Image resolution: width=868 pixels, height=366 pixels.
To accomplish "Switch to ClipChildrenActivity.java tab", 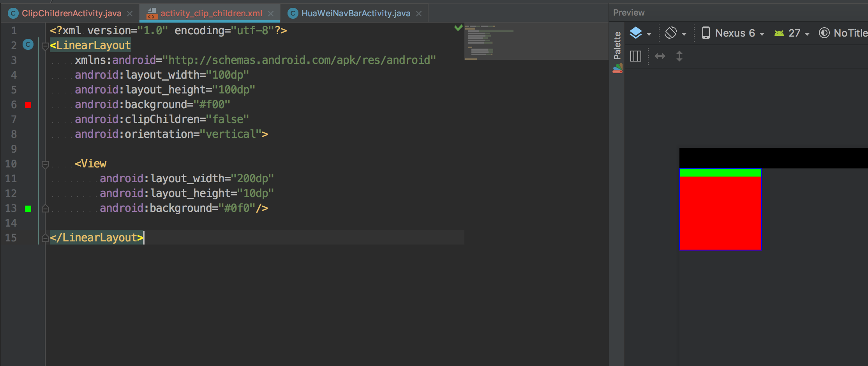I will [x=71, y=13].
